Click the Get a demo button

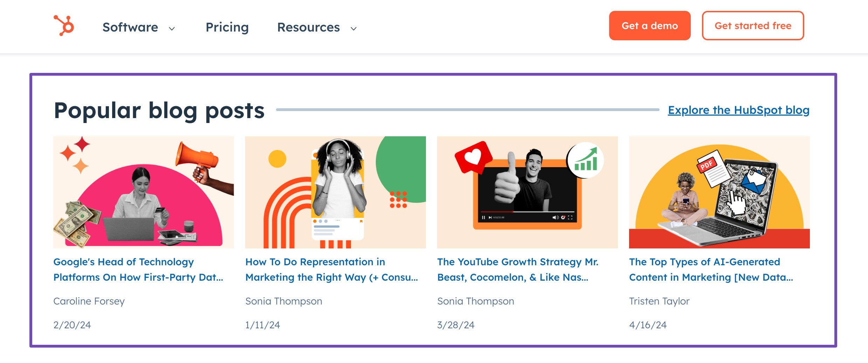click(x=650, y=26)
